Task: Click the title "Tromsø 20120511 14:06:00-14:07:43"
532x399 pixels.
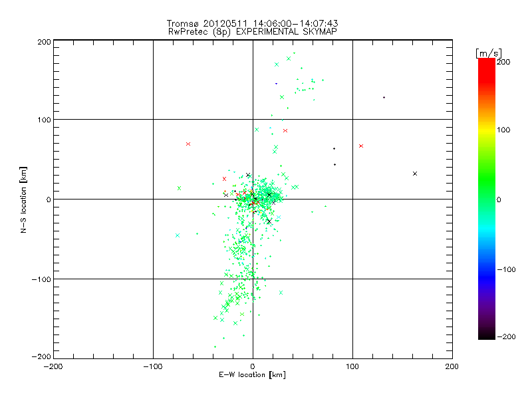Action: (252, 23)
